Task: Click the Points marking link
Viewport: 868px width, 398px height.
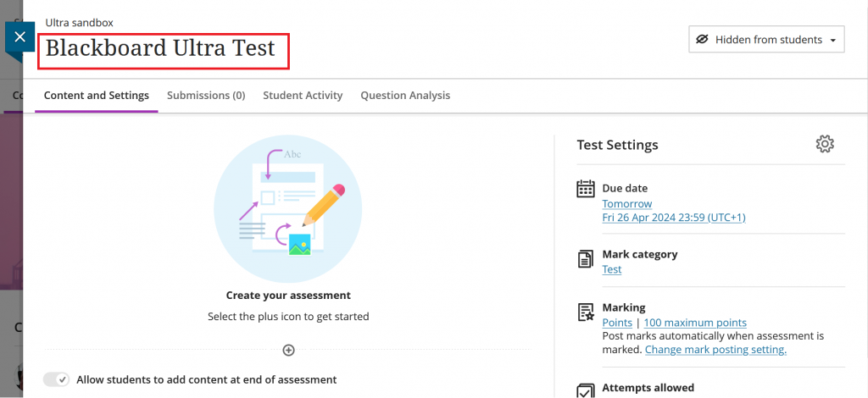Action: click(616, 323)
